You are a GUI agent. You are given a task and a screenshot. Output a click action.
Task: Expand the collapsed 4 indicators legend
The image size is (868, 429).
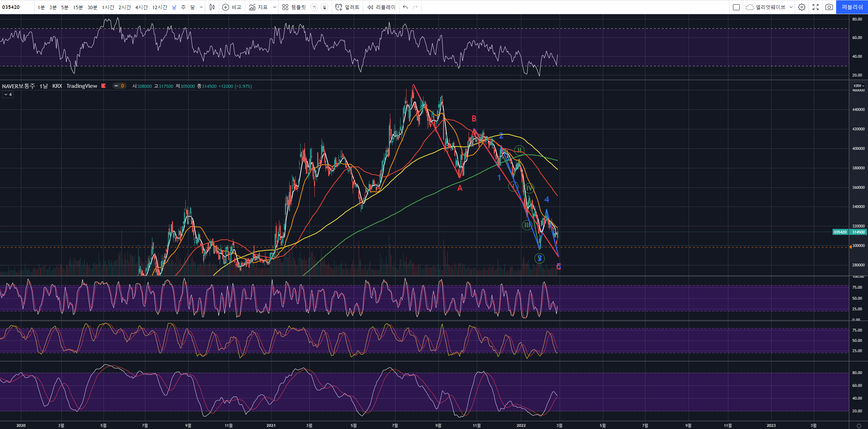point(8,95)
